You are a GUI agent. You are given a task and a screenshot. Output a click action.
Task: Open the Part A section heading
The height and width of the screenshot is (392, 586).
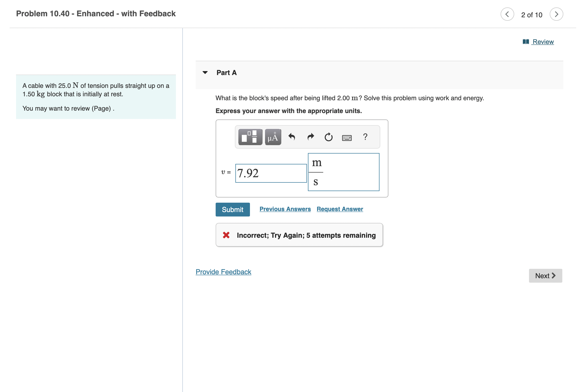pyautogui.click(x=226, y=73)
